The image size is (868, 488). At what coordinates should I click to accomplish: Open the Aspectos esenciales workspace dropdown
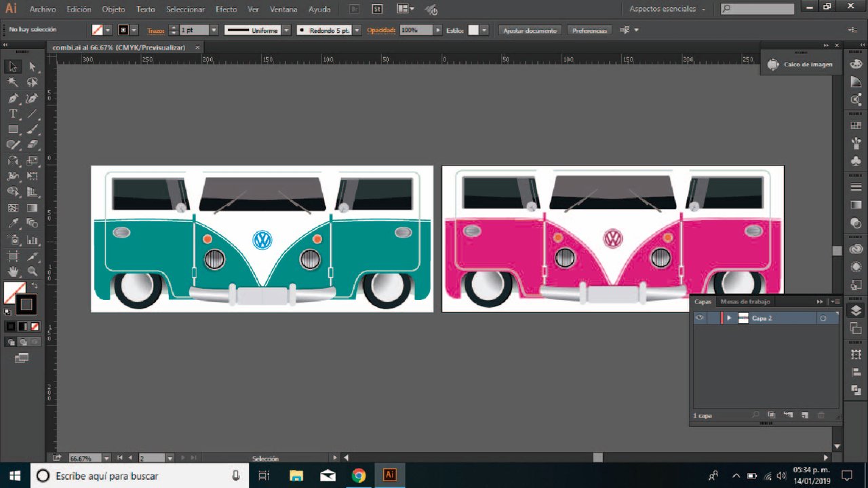click(x=667, y=9)
